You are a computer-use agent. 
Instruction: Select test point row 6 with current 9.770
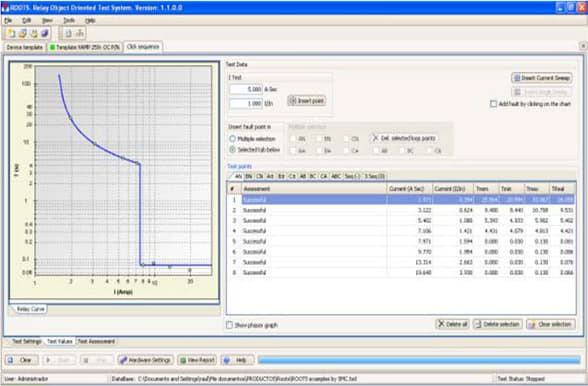[401, 252]
